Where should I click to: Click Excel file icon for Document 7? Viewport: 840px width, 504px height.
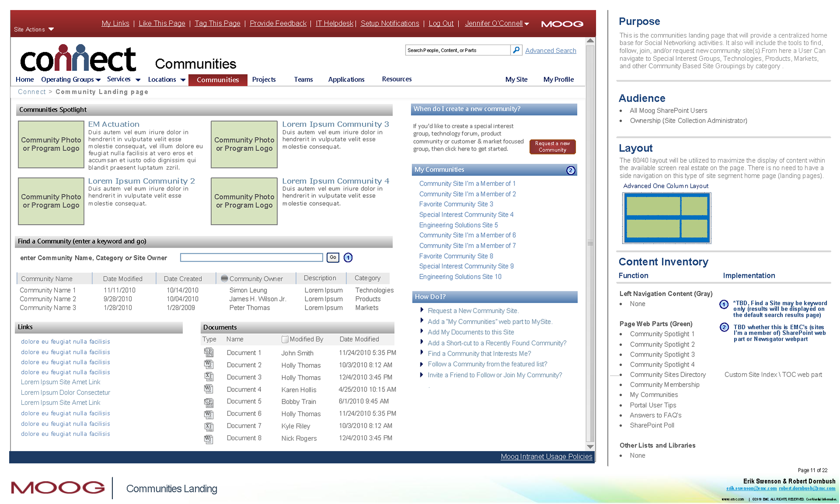(x=209, y=426)
